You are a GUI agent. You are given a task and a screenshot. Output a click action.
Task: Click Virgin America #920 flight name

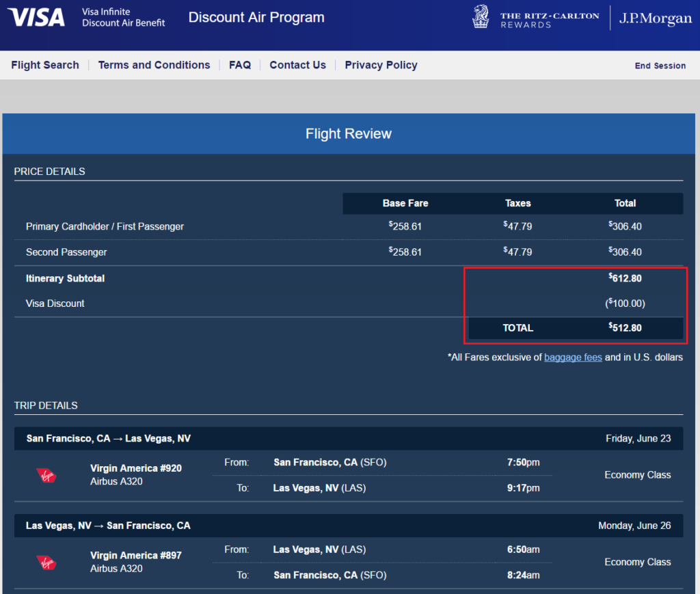pyautogui.click(x=136, y=468)
